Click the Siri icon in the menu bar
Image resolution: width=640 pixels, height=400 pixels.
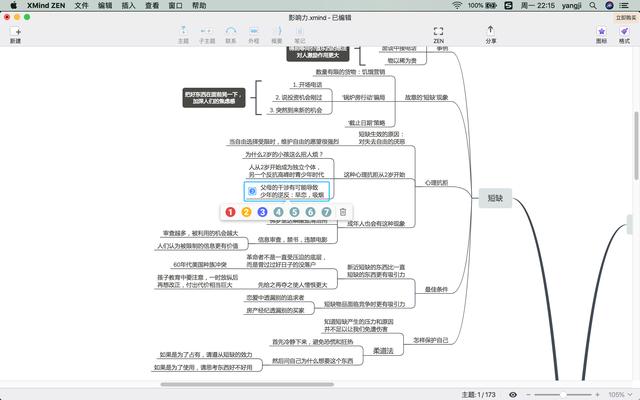(x=609, y=5)
